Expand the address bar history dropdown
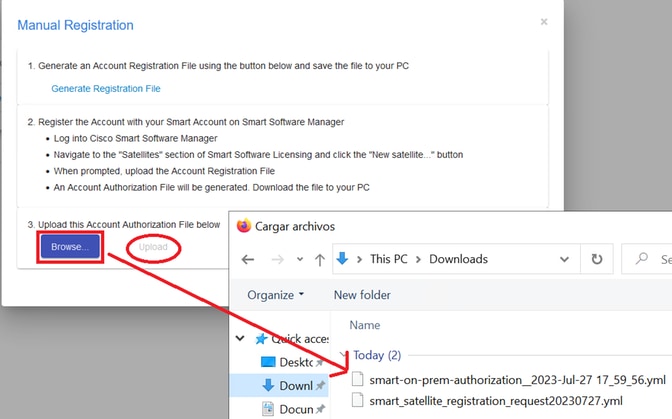 tap(564, 259)
